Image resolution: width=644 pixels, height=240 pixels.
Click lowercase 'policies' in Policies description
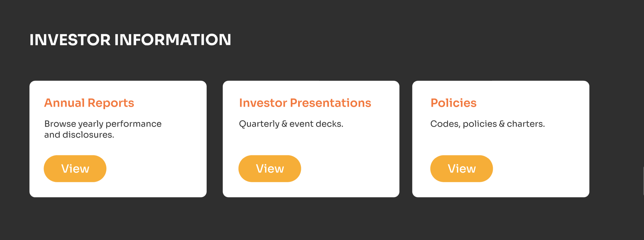(480, 124)
